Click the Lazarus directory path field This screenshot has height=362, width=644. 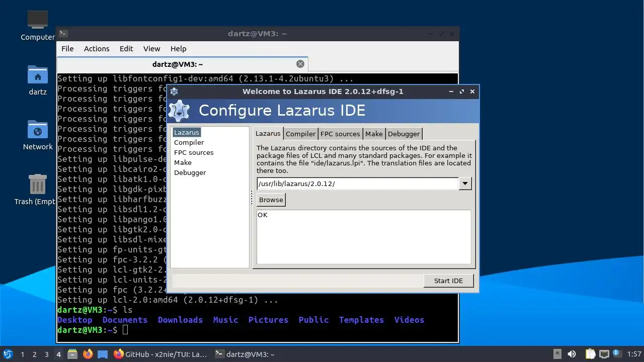pyautogui.click(x=357, y=184)
